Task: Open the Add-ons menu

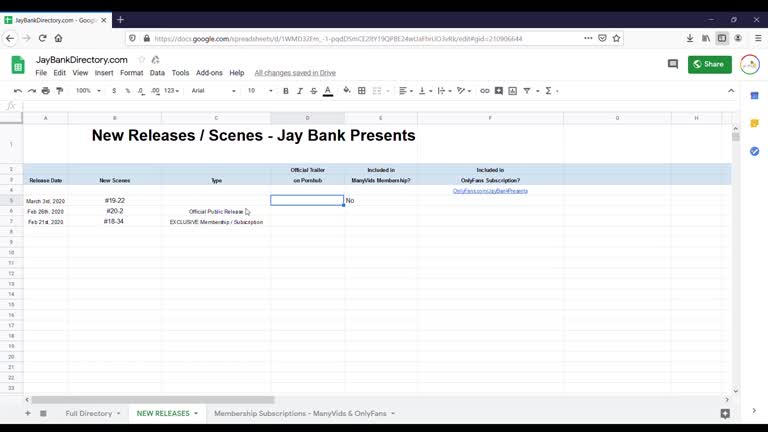Action: [209, 72]
